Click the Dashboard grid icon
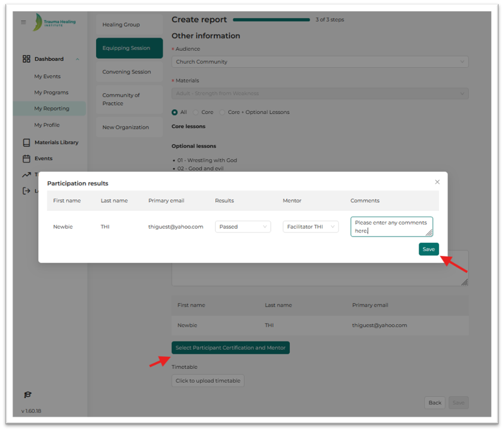This screenshot has height=431, width=504. click(26, 59)
